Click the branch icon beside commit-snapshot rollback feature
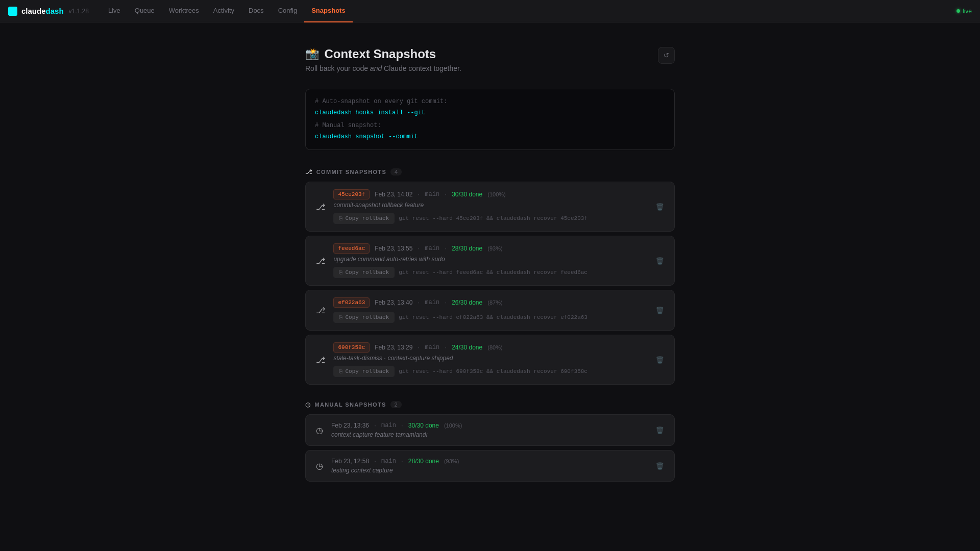 [321, 207]
